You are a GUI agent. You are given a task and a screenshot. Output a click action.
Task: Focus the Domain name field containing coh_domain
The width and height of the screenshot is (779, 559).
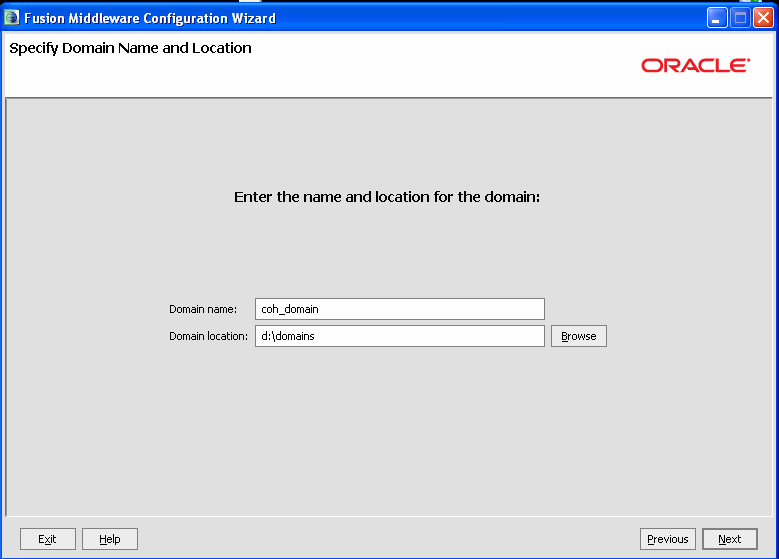[399, 309]
